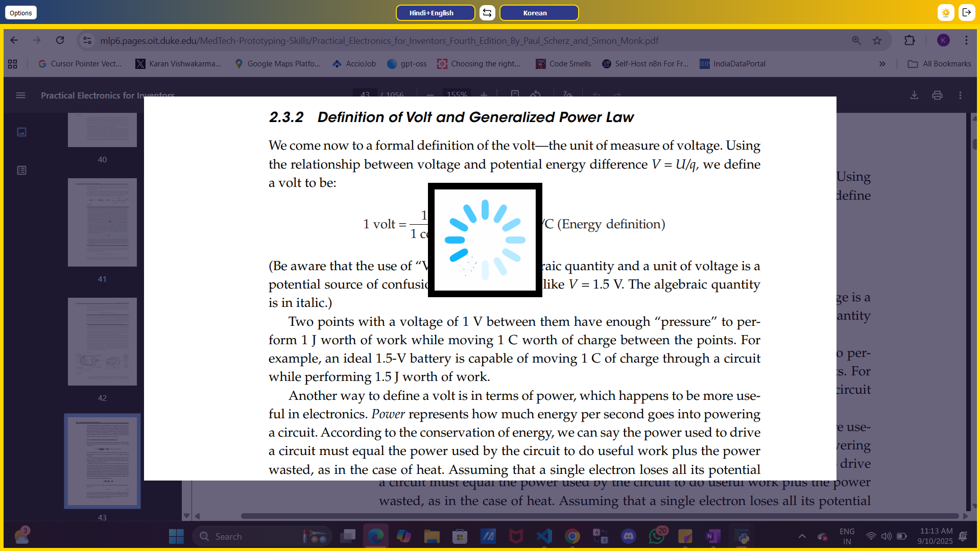Toggle the PDF sidebar hamburger menu
Image resolution: width=980 pixels, height=551 pixels.
pos(20,95)
